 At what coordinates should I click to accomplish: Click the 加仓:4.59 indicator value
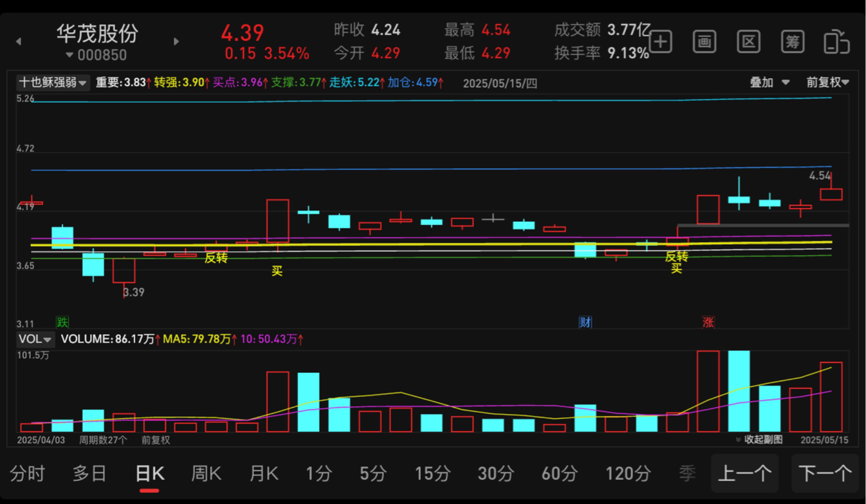[x=415, y=83]
